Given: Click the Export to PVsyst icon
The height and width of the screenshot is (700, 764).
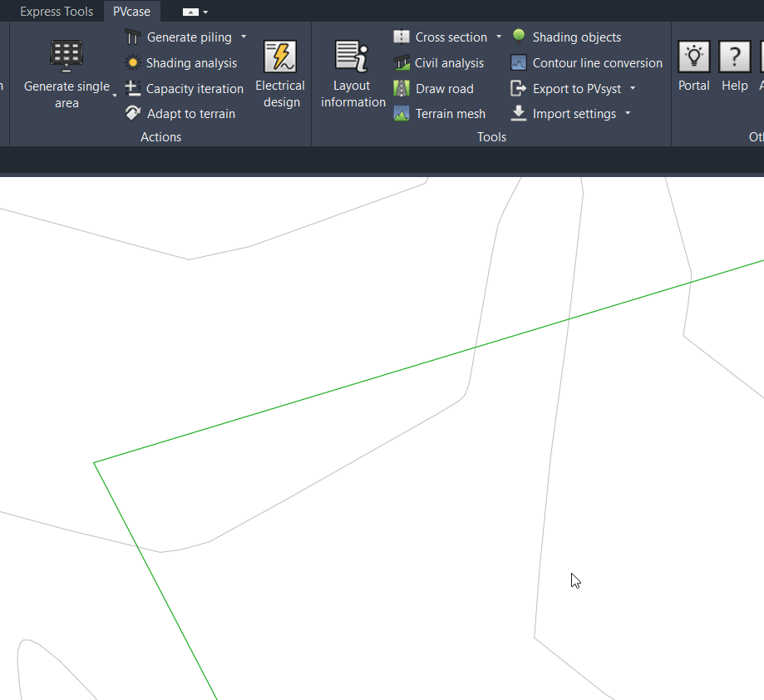Looking at the screenshot, I should pos(519,88).
